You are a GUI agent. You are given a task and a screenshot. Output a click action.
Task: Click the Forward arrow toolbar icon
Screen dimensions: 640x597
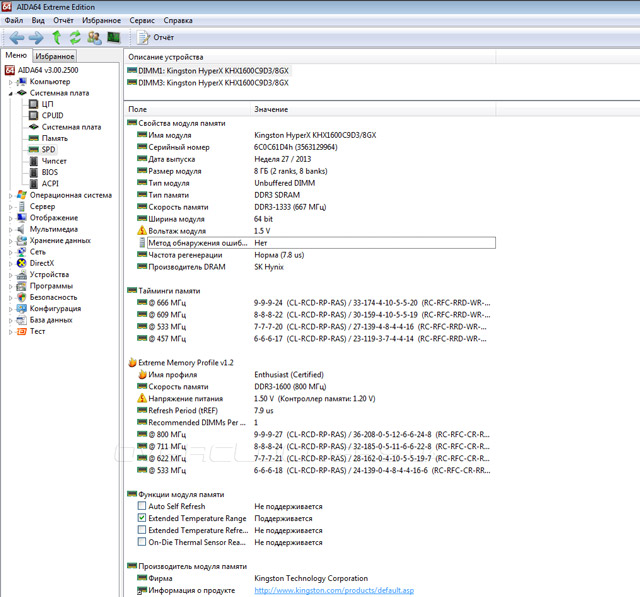click(x=36, y=38)
